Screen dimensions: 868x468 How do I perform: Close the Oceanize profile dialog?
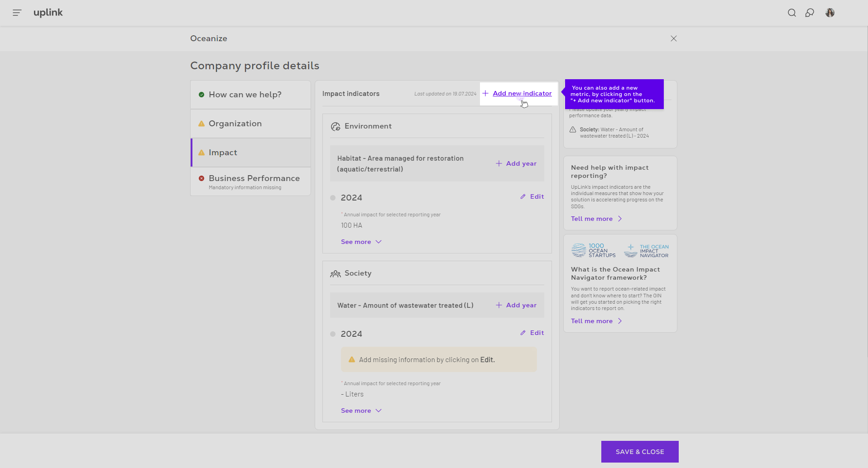tap(673, 38)
